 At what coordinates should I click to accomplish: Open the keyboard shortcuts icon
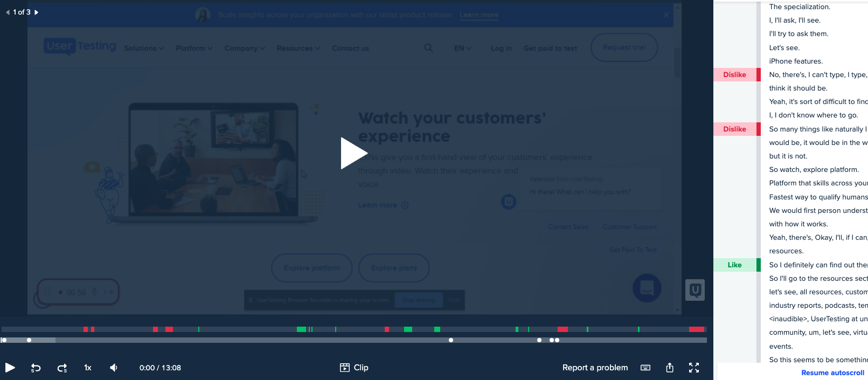645,368
